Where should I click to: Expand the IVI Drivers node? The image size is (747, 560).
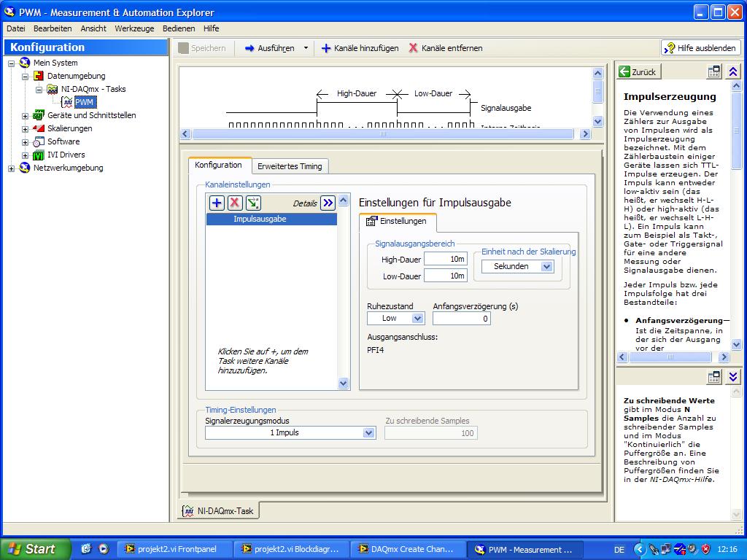[x=26, y=155]
